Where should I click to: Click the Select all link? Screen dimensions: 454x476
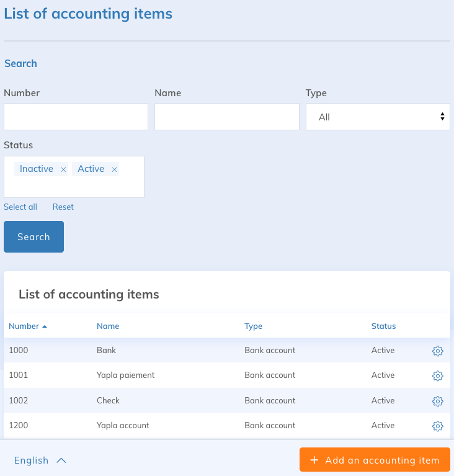(20, 207)
